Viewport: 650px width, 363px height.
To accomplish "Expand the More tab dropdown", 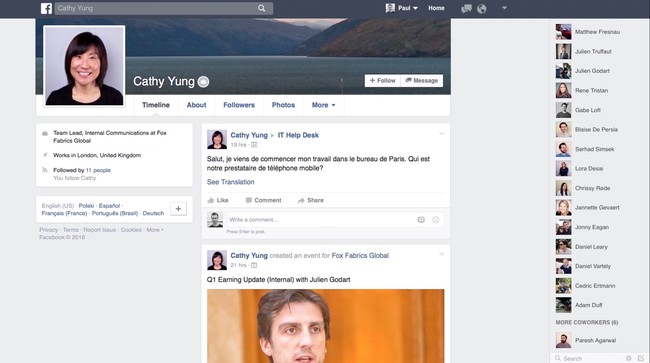I will click(323, 105).
